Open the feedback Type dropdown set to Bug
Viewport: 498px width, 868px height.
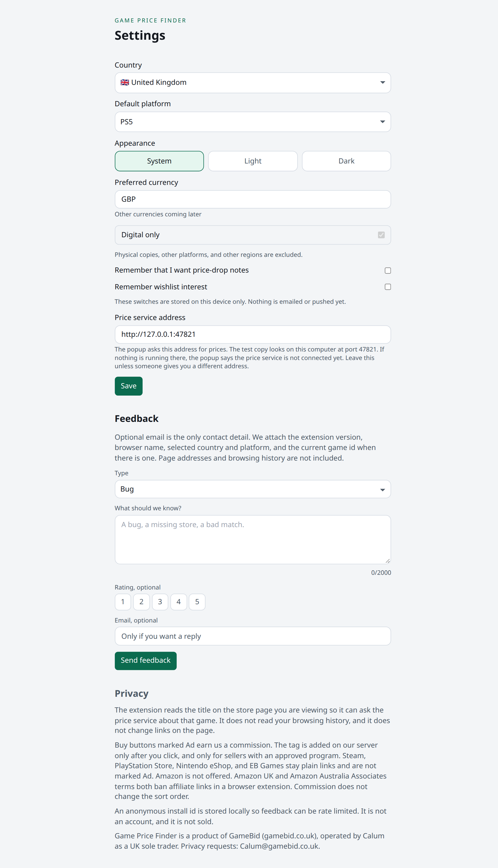coord(253,489)
